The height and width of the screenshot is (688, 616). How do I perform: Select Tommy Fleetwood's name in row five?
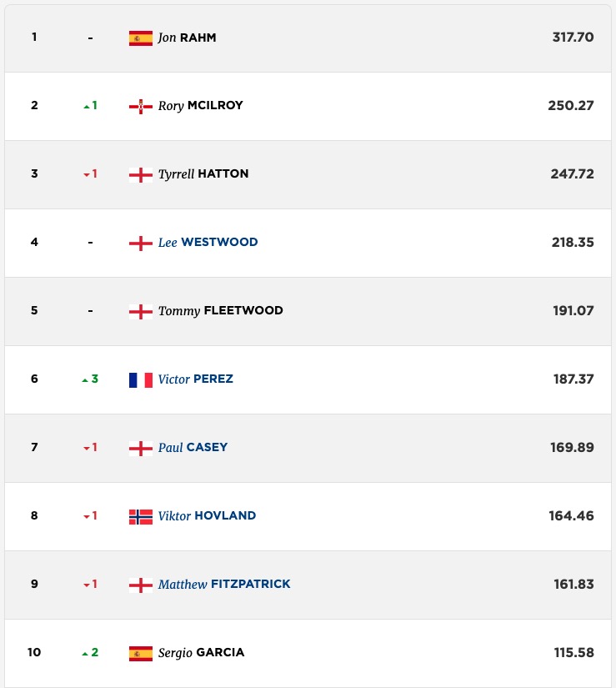click(221, 311)
